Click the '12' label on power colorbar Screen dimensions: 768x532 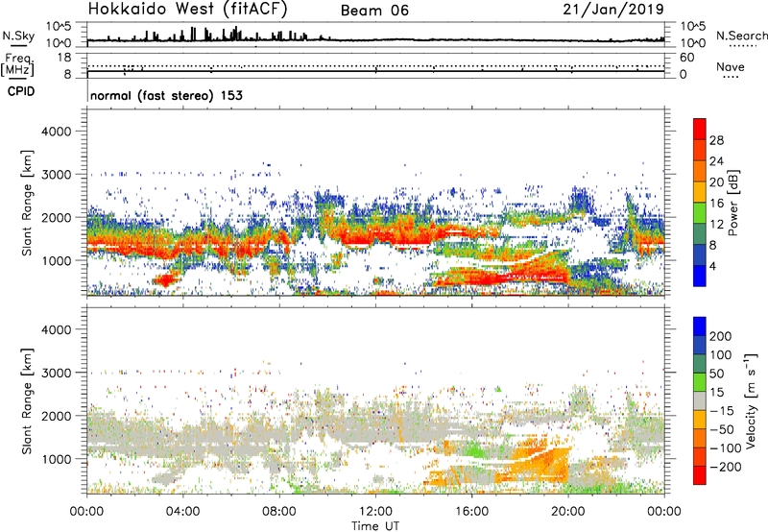click(716, 225)
